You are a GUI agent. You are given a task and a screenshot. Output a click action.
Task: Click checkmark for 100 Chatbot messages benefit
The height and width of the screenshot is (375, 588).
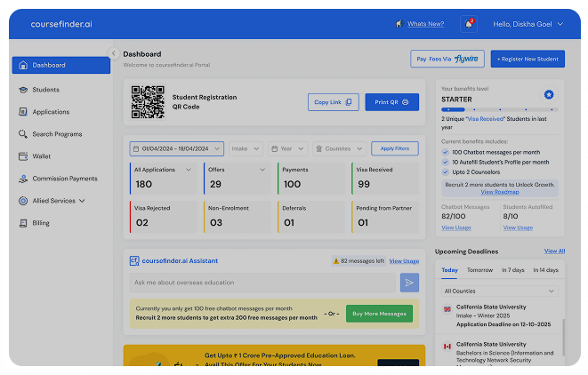pos(445,152)
